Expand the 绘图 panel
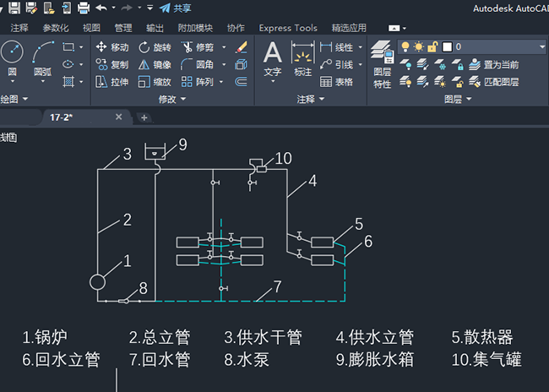The height and width of the screenshot is (392, 549). point(14,99)
